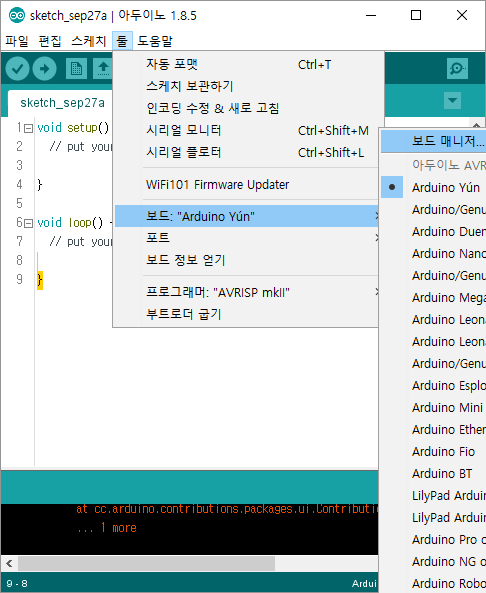Image resolution: width=486 pixels, height=593 pixels.
Task: Choose 보드 정보 얻기
Action: pos(247,260)
